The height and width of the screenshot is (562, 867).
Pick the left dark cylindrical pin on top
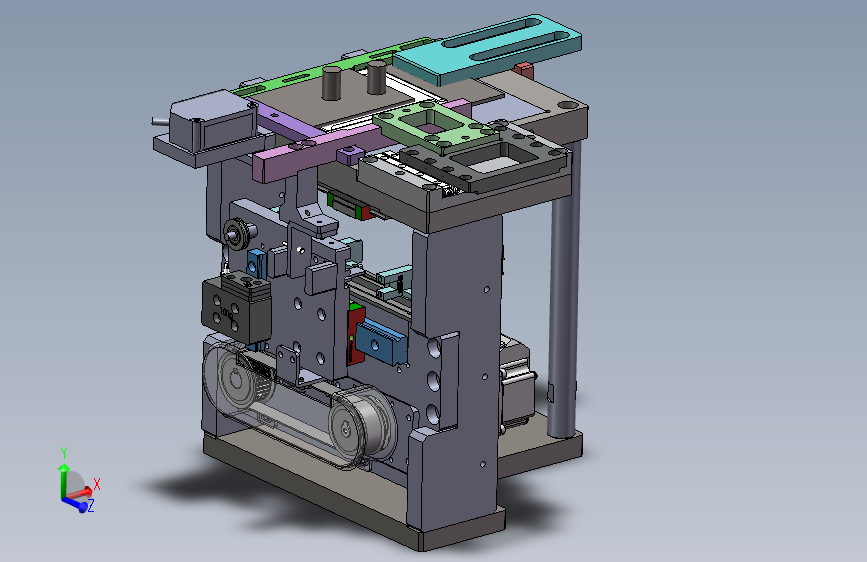[332, 83]
